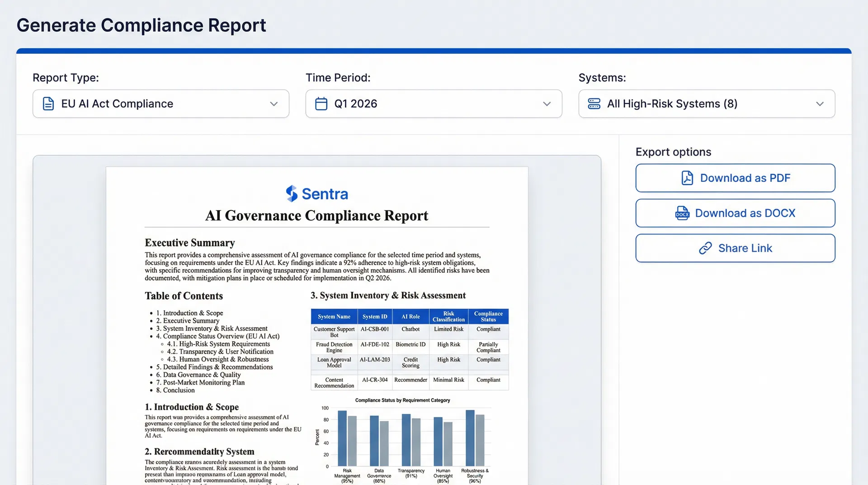
Task: Open the Time Period dropdown
Action: (547, 104)
